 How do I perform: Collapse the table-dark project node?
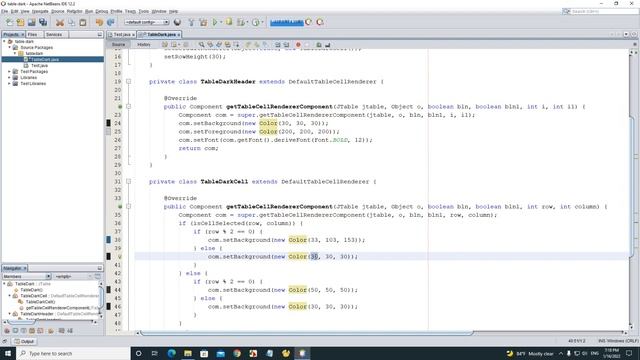pyautogui.click(x=4, y=42)
